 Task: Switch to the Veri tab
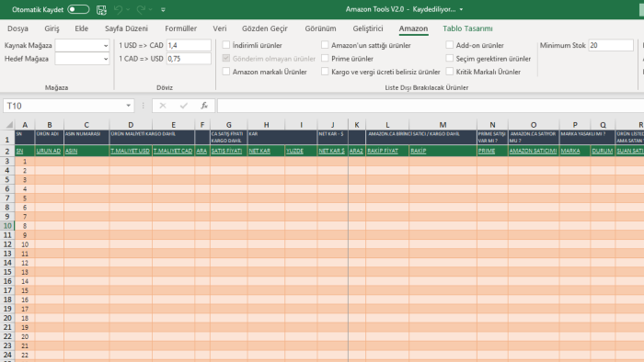(219, 28)
